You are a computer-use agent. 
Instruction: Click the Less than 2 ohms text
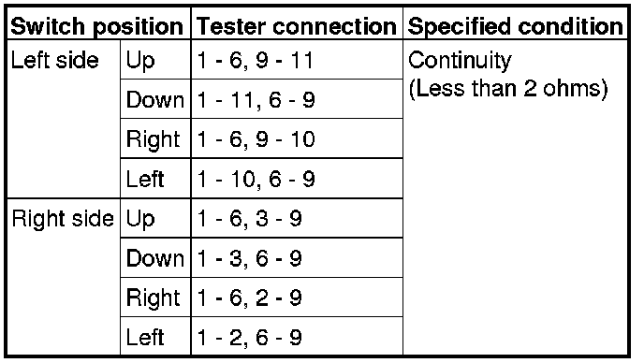click(508, 89)
